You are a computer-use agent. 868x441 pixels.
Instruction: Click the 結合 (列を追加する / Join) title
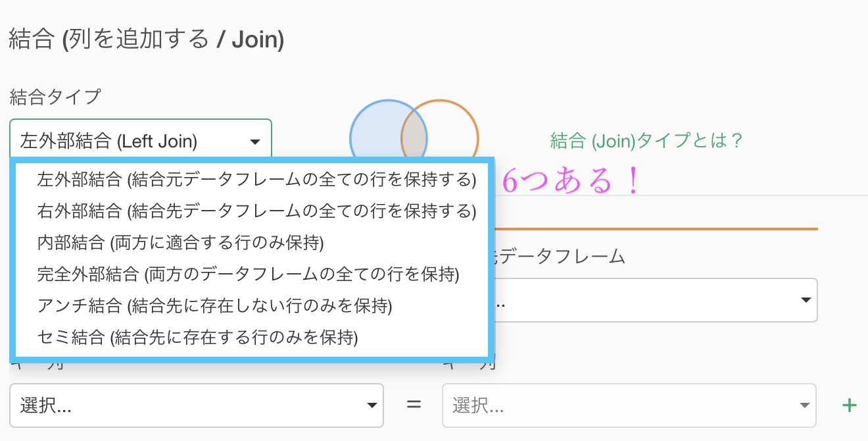coord(147,40)
